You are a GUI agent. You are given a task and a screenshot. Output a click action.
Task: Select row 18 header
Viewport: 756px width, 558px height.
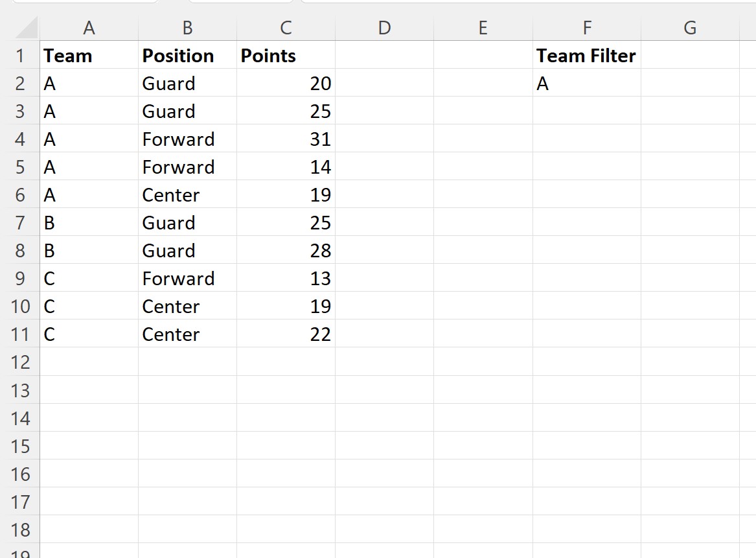[20, 530]
